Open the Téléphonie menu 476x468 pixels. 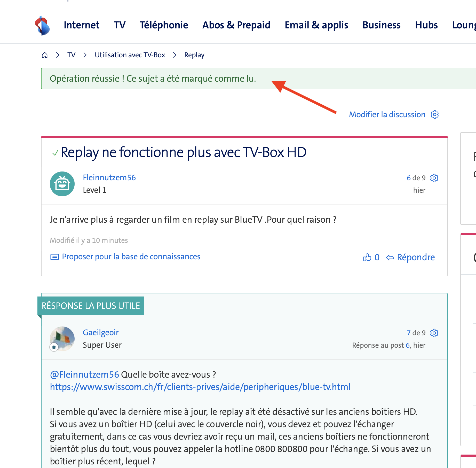point(164,25)
